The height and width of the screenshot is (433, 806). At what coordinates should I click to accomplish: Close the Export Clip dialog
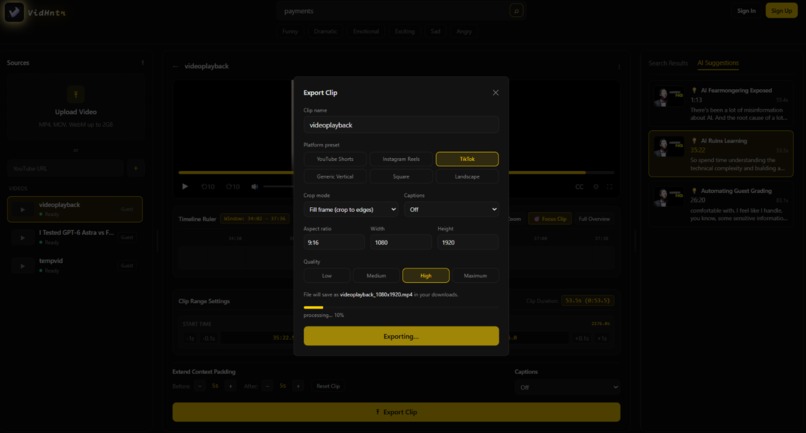[x=495, y=93]
